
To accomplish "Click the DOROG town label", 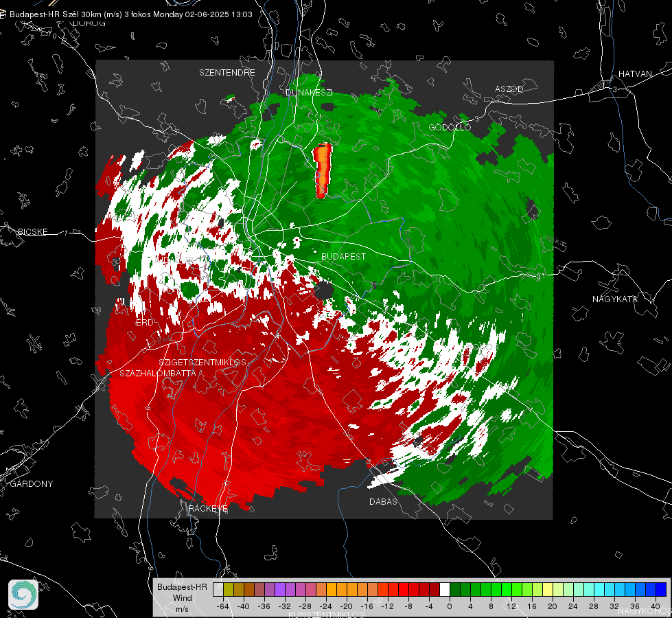I will (89, 23).
